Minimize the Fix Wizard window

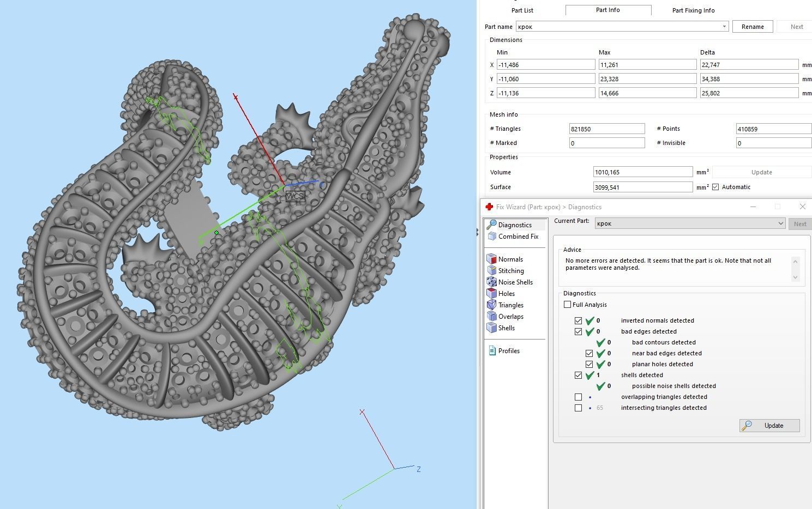[753, 207]
